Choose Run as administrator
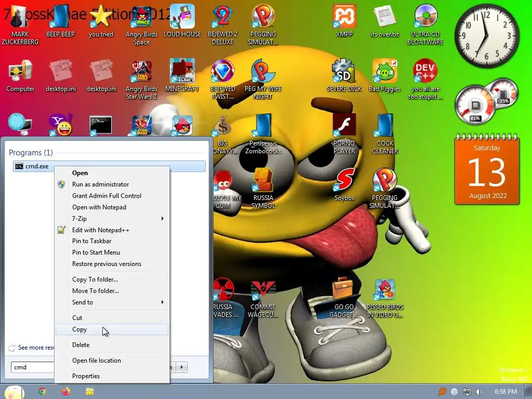The width and height of the screenshot is (532, 399). click(112, 184)
